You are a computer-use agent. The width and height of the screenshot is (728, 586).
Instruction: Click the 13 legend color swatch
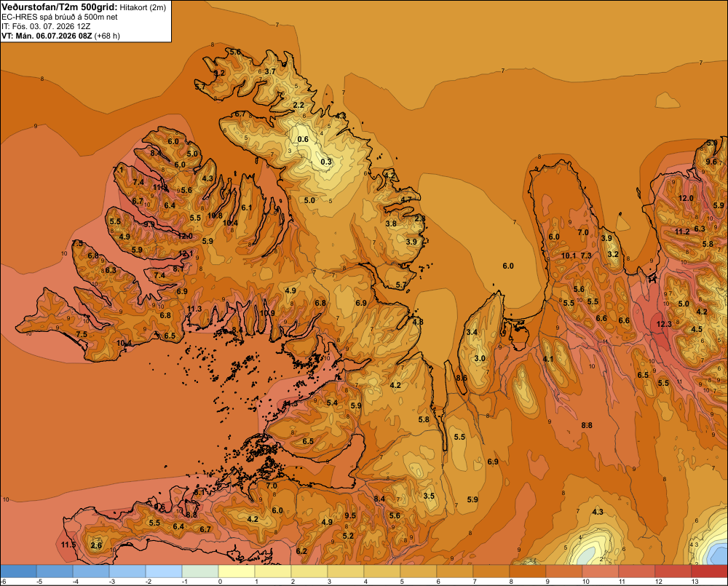(x=709, y=571)
